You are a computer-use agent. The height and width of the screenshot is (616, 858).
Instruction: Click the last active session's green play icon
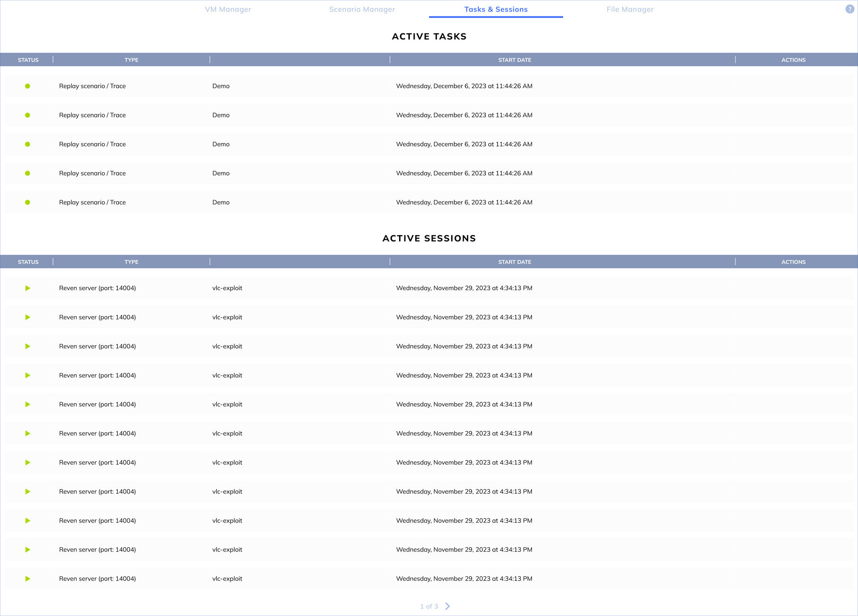pyautogui.click(x=28, y=579)
